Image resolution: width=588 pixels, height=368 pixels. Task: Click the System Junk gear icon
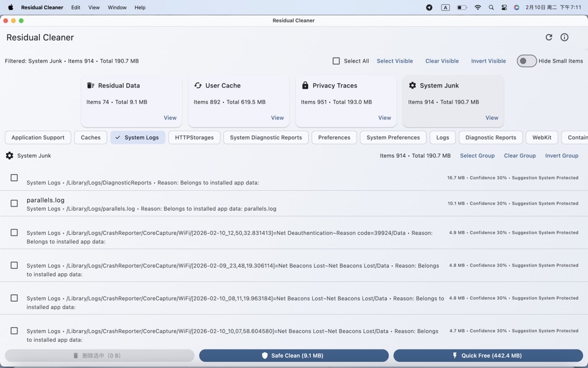click(x=412, y=85)
